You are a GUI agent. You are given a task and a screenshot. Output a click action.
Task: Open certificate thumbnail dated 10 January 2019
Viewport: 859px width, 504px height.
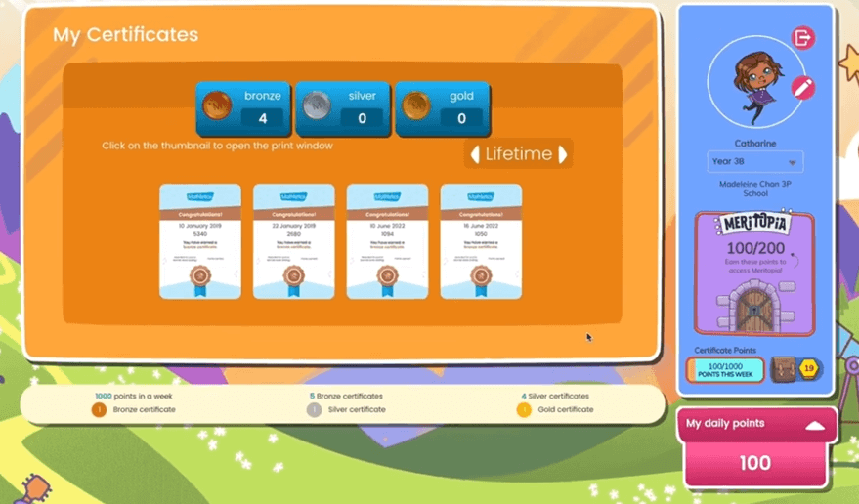coord(200,241)
